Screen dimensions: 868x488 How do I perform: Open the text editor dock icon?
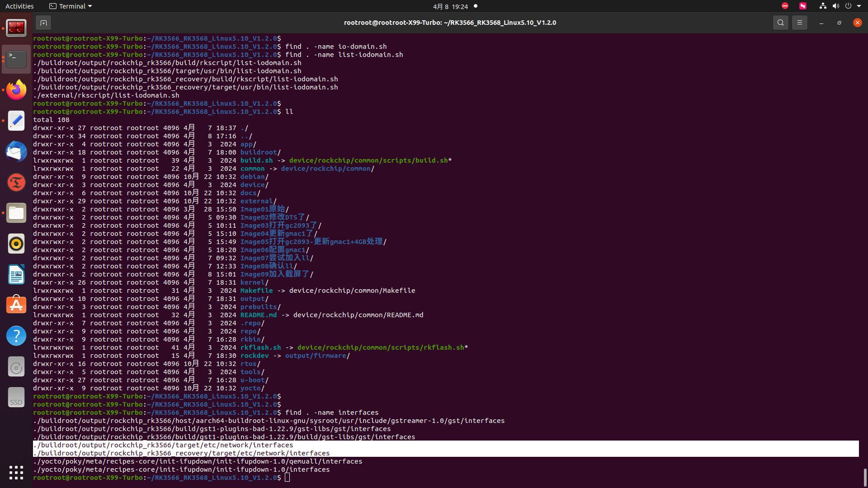16,121
